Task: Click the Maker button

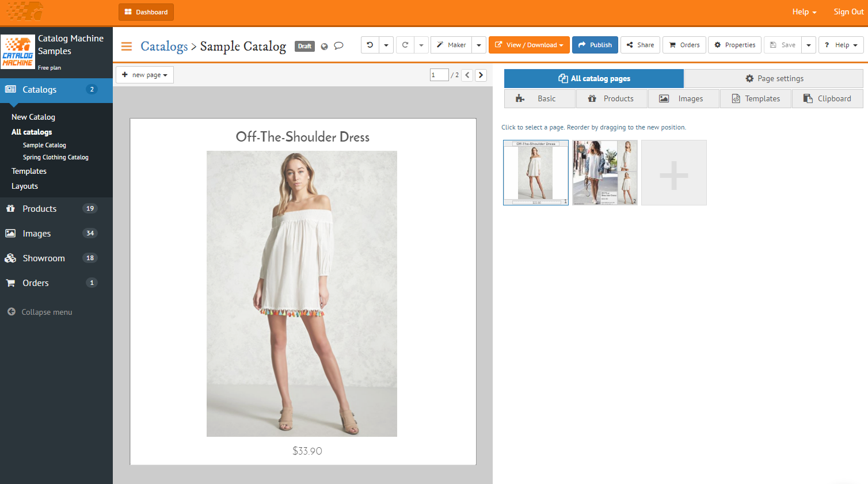Action: 451,45
